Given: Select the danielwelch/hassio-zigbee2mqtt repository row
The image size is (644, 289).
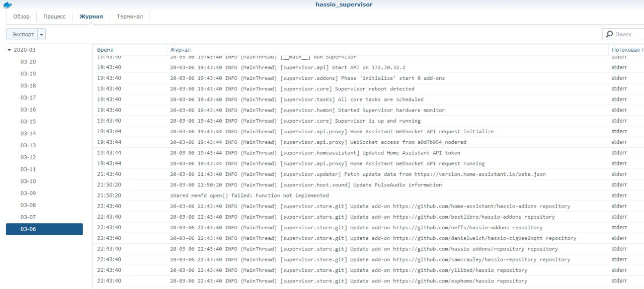Looking at the screenshot, I should tap(368, 238).
